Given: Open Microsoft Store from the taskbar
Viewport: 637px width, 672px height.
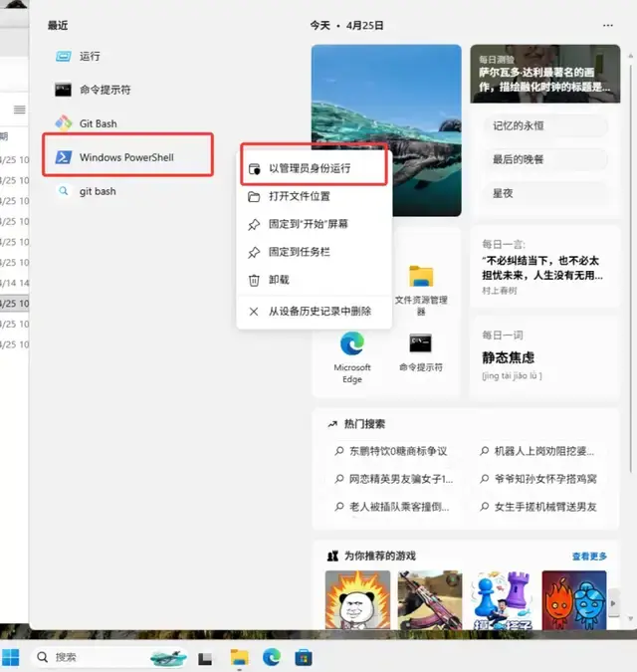Looking at the screenshot, I should [x=304, y=658].
